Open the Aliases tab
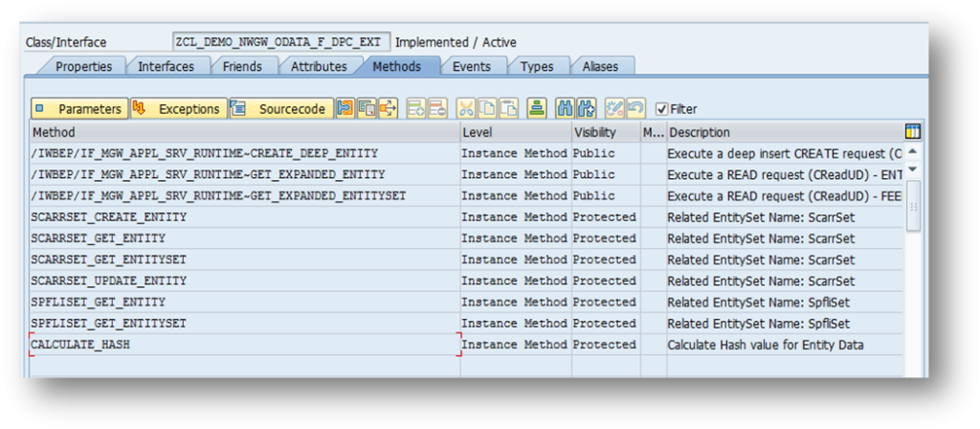 [600, 66]
